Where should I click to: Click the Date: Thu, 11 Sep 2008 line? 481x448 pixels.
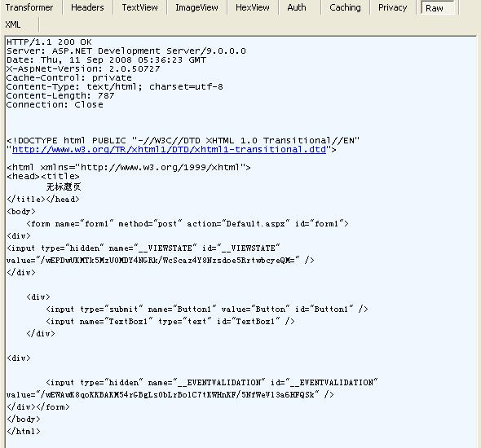[106, 59]
